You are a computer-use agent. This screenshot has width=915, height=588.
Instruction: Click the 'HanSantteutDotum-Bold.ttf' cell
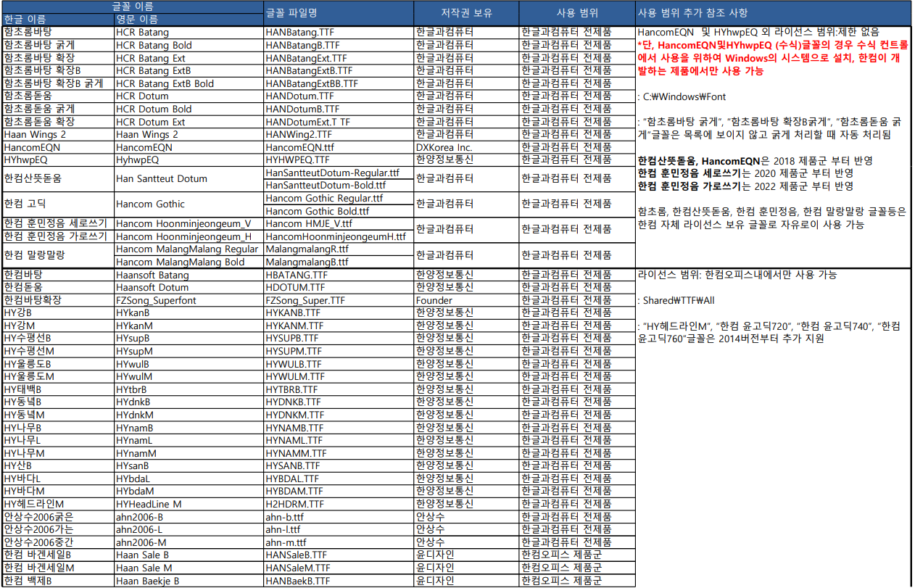339,185
